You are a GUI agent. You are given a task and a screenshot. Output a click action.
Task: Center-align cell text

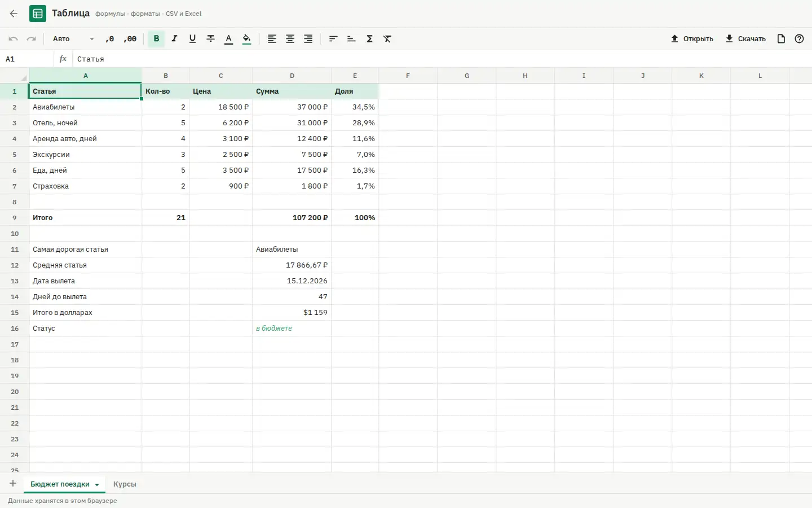tap(290, 39)
